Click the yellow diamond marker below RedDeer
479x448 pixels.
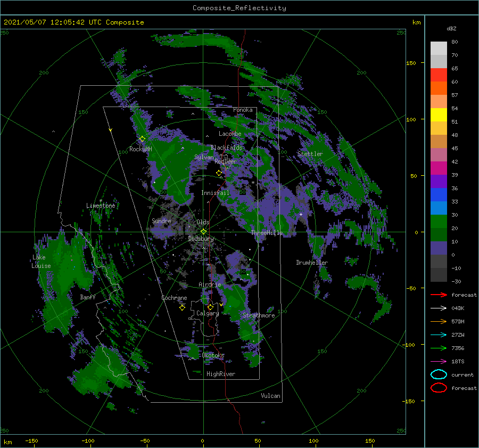219,173
